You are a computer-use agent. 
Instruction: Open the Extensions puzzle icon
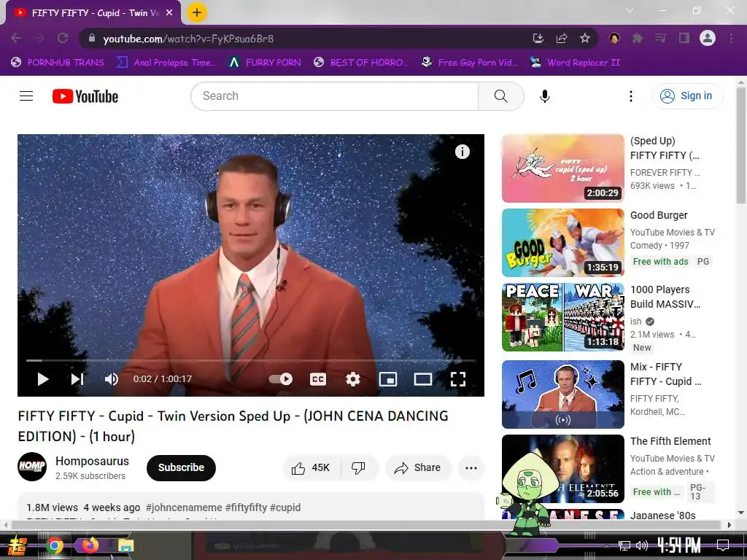click(x=637, y=38)
